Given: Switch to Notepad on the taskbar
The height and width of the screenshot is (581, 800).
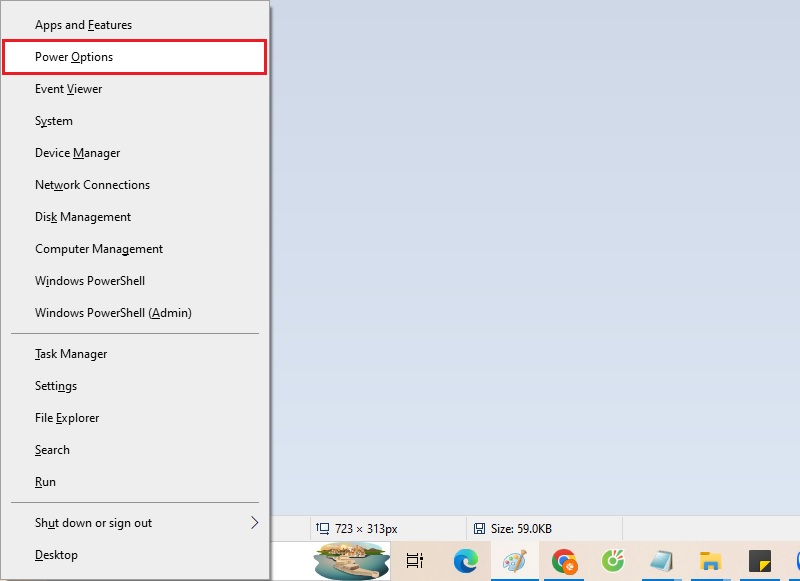Looking at the screenshot, I should [x=662, y=561].
